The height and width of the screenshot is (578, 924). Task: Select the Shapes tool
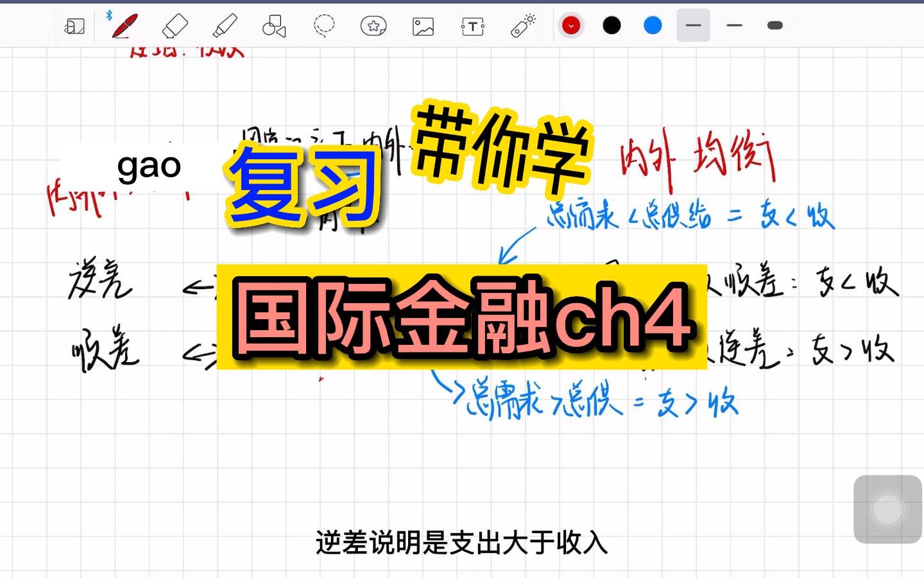click(x=274, y=26)
